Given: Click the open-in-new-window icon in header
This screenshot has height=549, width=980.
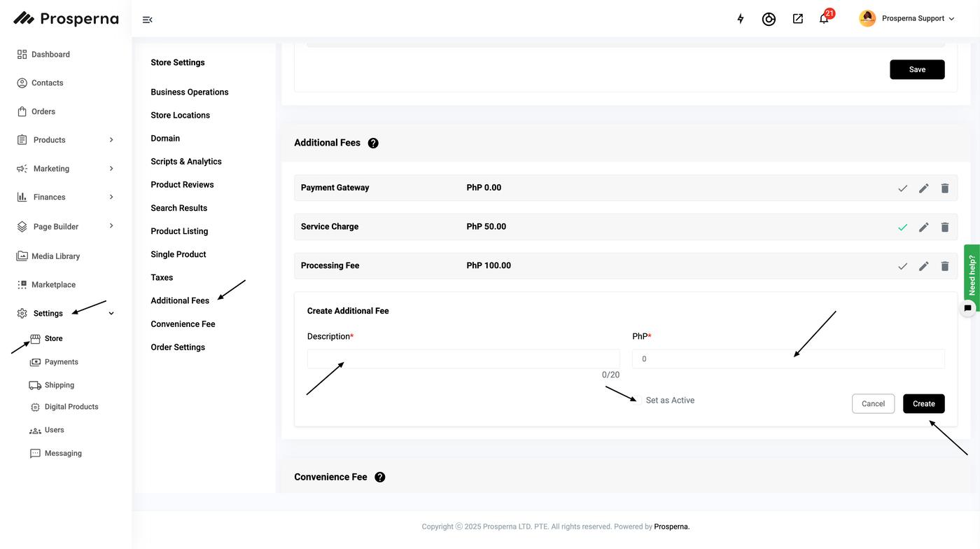Looking at the screenshot, I should pyautogui.click(x=797, y=19).
